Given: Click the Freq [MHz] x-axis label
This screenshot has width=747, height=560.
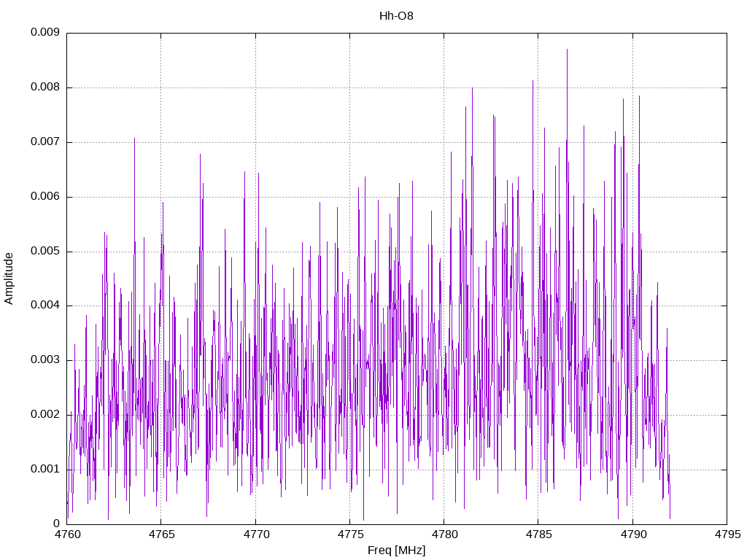Looking at the screenshot, I should pyautogui.click(x=396, y=550).
